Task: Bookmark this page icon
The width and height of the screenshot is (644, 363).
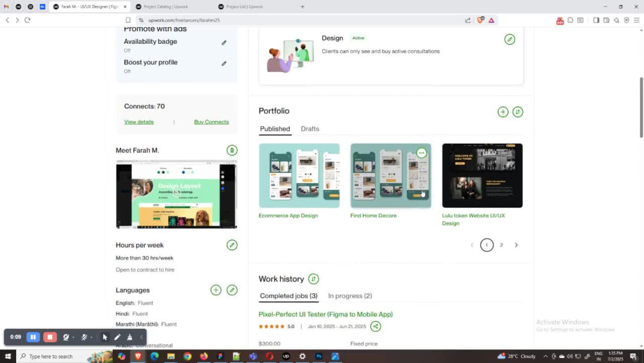Action: tap(128, 20)
